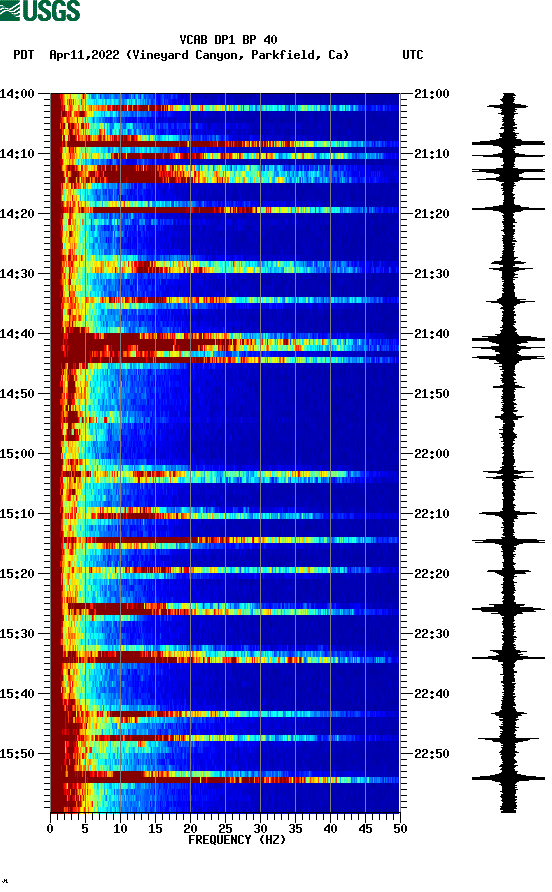Click the 21:50 UTC time label

tap(432, 394)
